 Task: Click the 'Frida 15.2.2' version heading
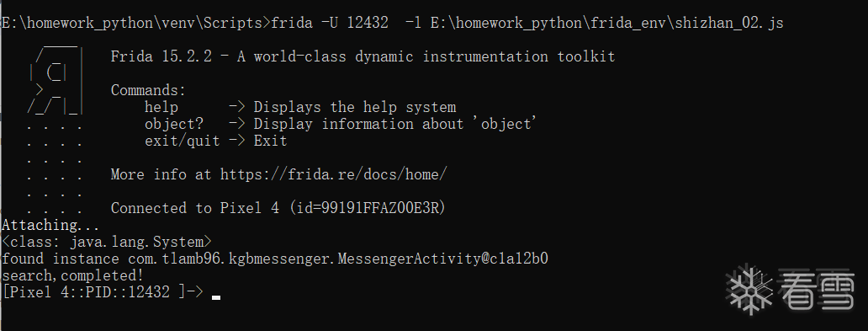point(161,56)
